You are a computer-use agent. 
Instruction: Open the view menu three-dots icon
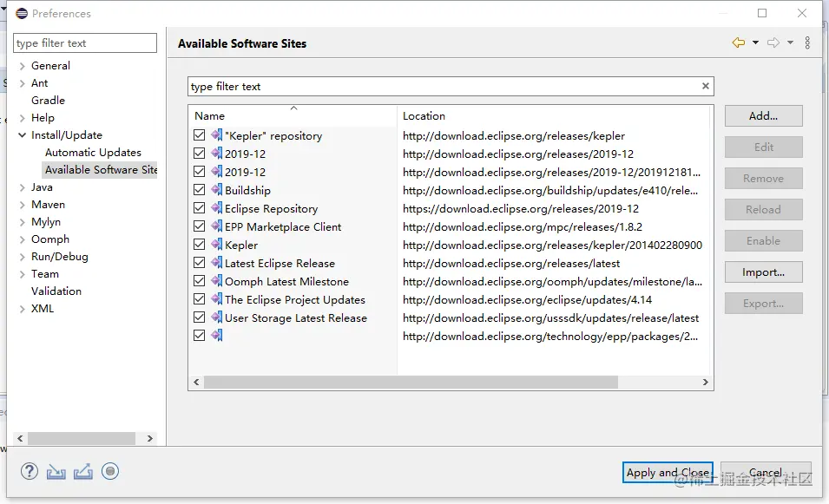coord(807,43)
